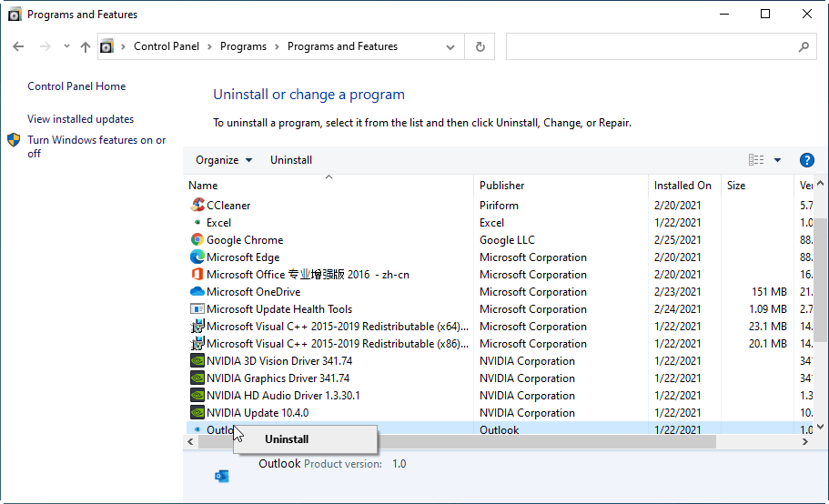This screenshot has height=504, width=829.
Task: Click the horizontal scrollbar thumb
Action: pos(457,441)
